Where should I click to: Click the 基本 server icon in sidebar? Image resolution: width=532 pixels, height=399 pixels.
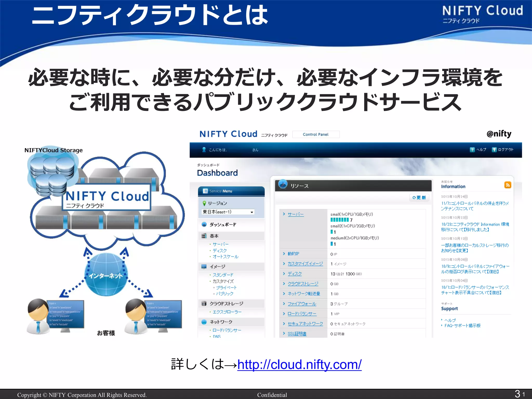204,236
